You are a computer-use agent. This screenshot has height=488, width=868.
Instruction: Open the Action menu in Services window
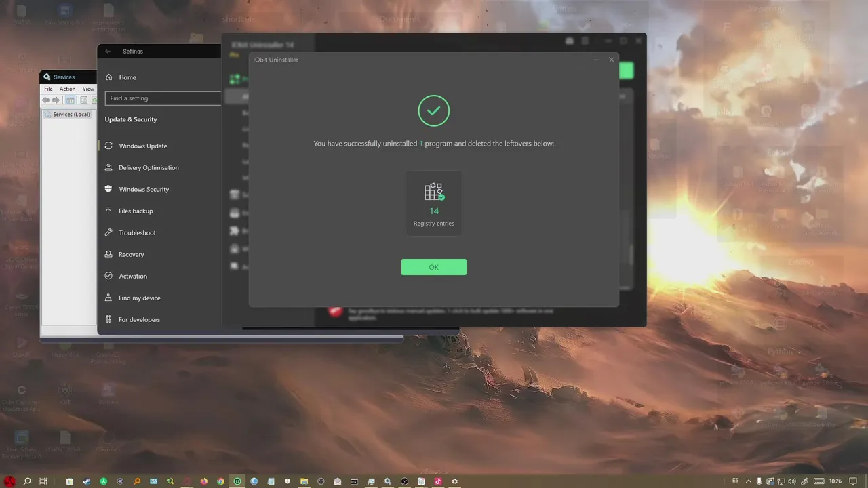pyautogui.click(x=67, y=89)
